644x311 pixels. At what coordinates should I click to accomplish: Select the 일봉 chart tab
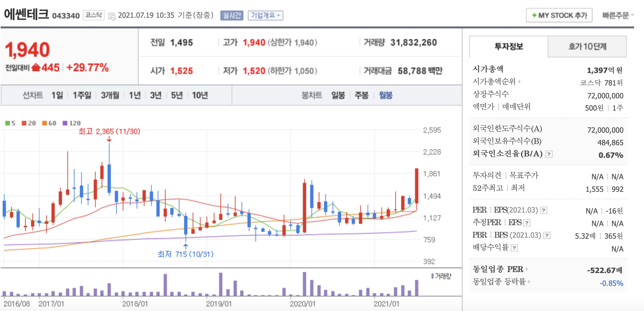click(x=338, y=95)
